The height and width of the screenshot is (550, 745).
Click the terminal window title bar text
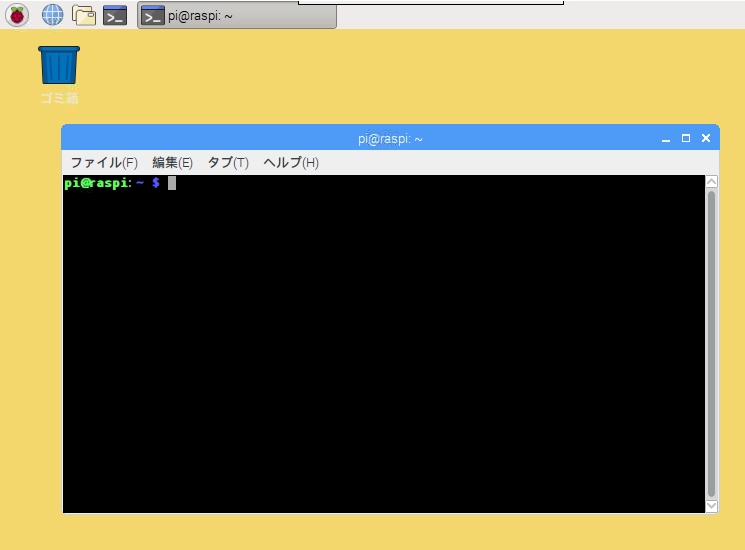pyautogui.click(x=390, y=139)
